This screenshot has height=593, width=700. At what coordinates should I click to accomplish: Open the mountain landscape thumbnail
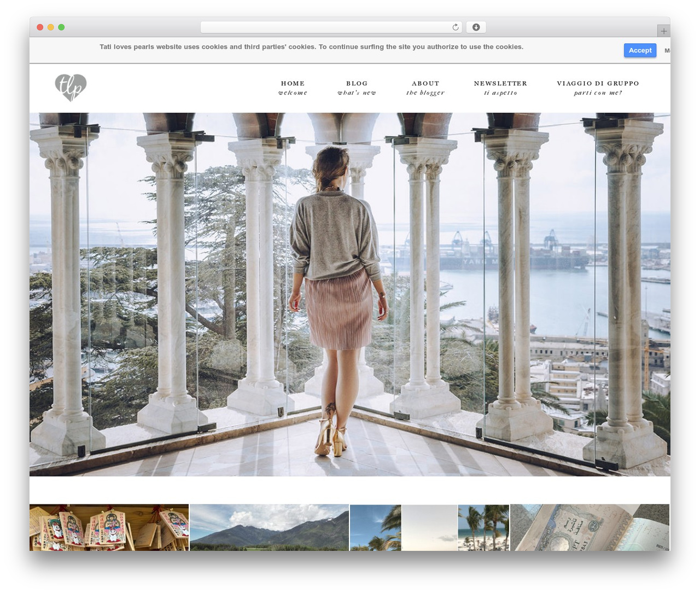point(269,527)
